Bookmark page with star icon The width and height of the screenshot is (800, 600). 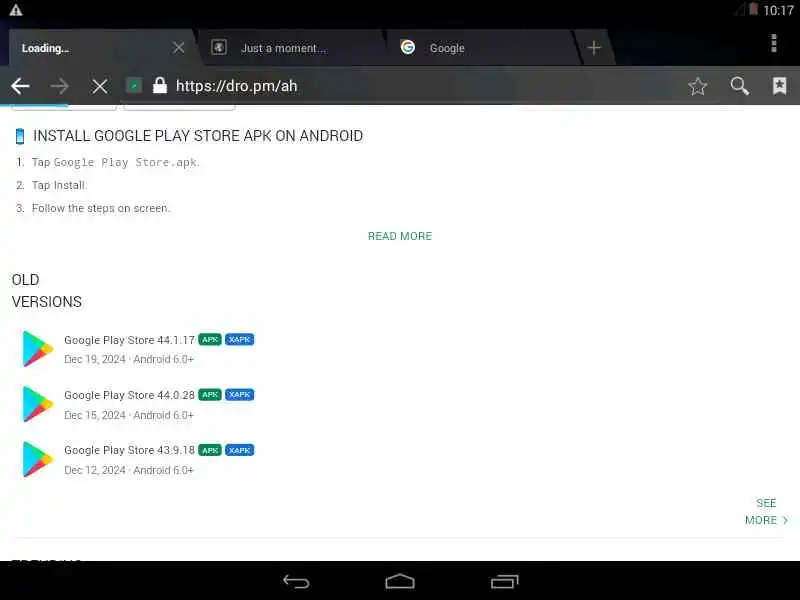click(697, 86)
